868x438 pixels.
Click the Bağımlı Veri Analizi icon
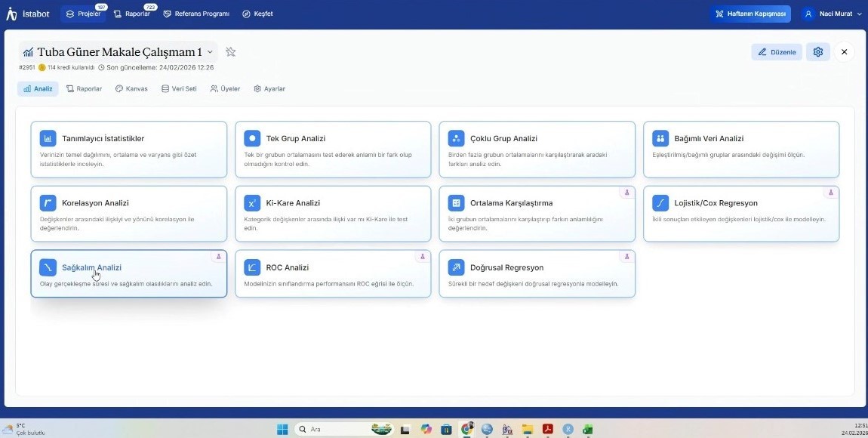(660, 138)
